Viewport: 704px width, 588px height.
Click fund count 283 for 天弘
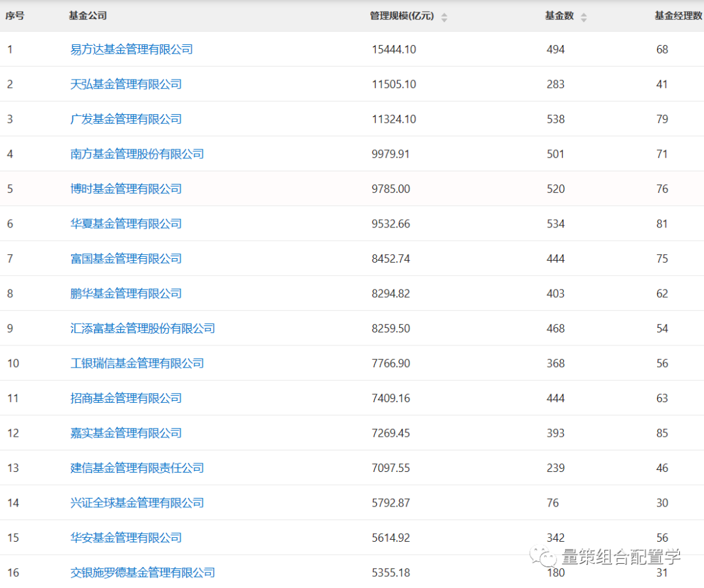tap(555, 84)
